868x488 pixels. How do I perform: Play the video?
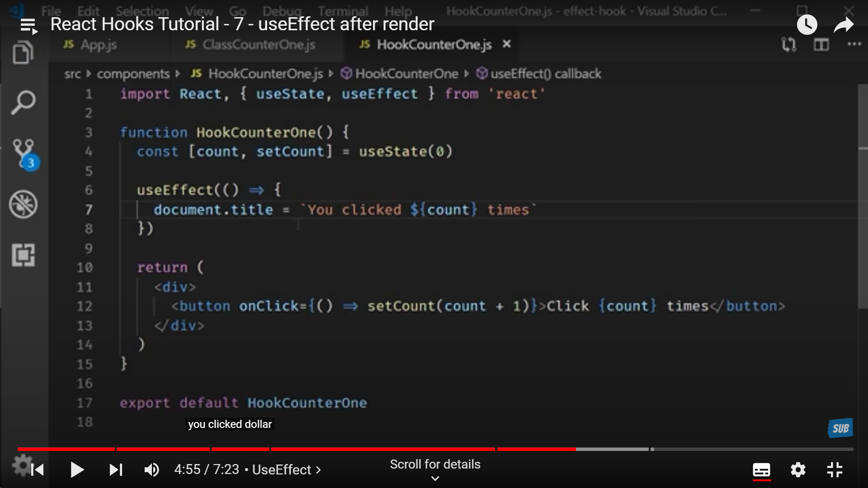(x=77, y=470)
